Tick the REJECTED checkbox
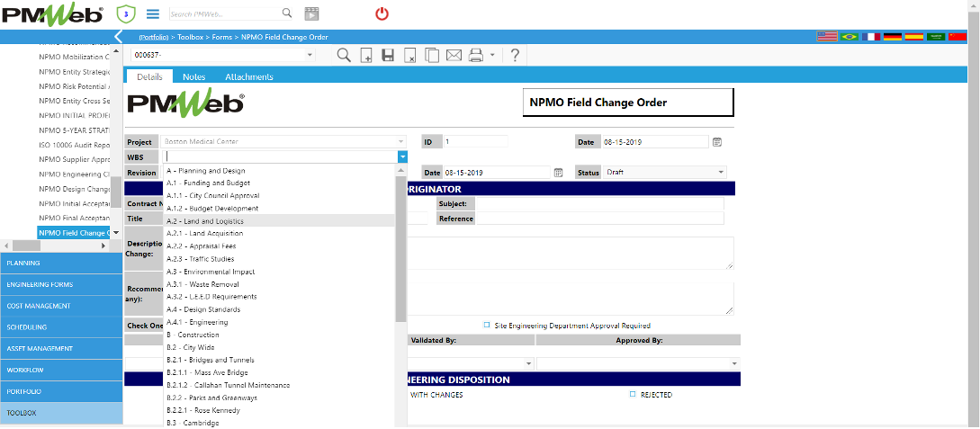980x429 pixels. (633, 394)
